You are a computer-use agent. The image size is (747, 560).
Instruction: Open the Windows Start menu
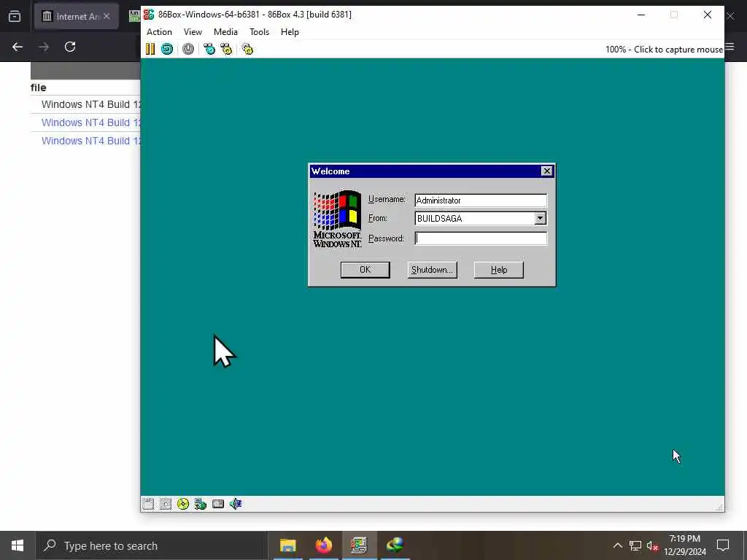[x=18, y=545]
